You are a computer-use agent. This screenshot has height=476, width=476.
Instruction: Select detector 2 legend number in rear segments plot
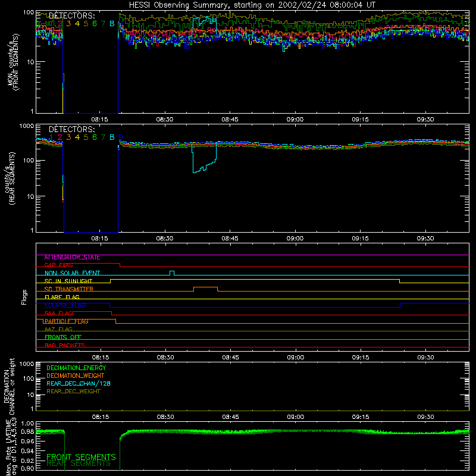coord(60,137)
